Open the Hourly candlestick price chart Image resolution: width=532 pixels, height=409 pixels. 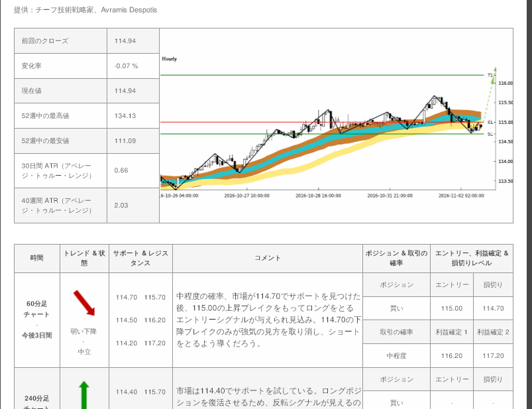tap(336, 125)
